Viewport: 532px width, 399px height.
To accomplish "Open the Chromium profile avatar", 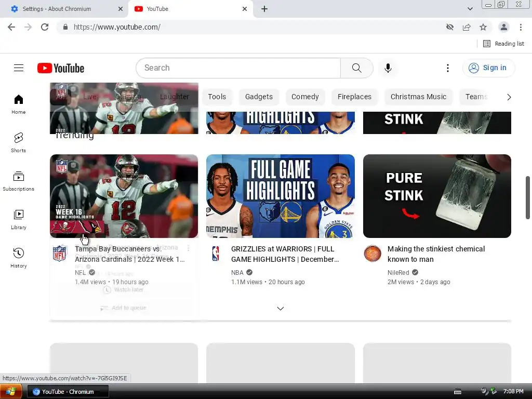I will (504, 27).
